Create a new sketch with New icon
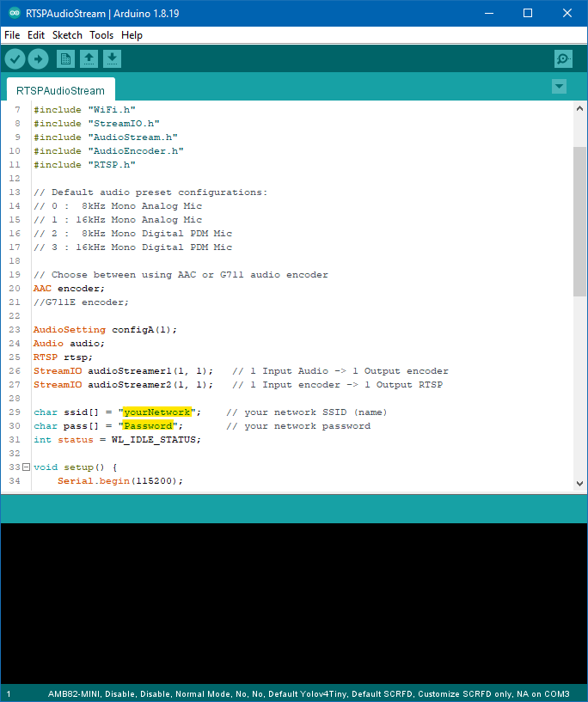The width and height of the screenshot is (588, 702). [65, 58]
